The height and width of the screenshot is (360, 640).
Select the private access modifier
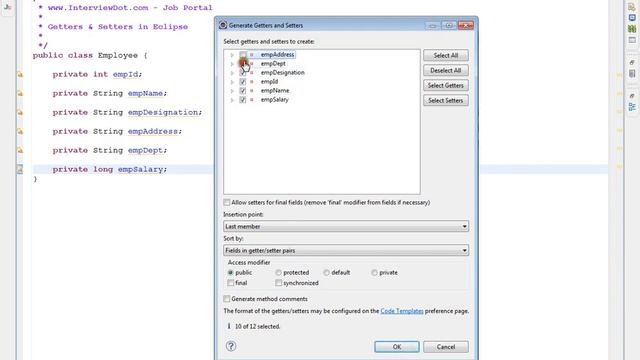tap(374, 273)
